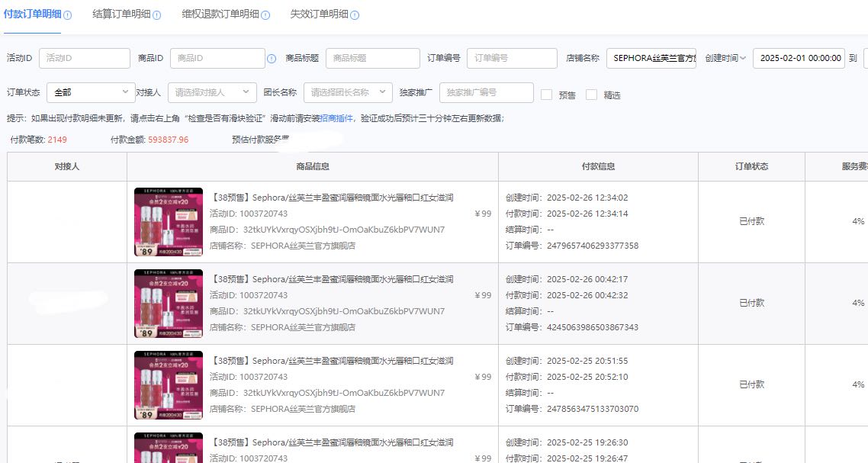Viewport: 868px width, 463px height.
Task: Open product thumbnail for order 2478563475133703070
Action: pos(169,385)
